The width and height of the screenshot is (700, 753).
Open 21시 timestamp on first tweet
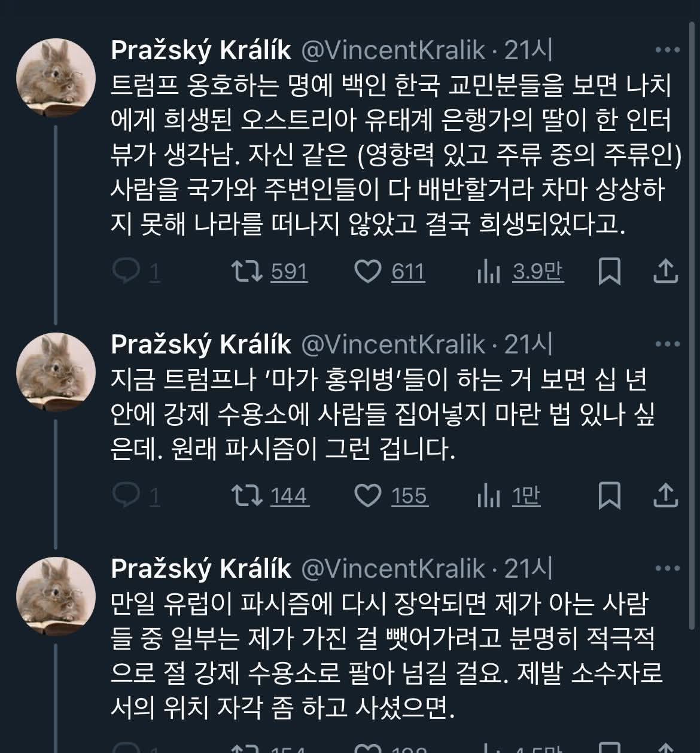[x=528, y=50]
